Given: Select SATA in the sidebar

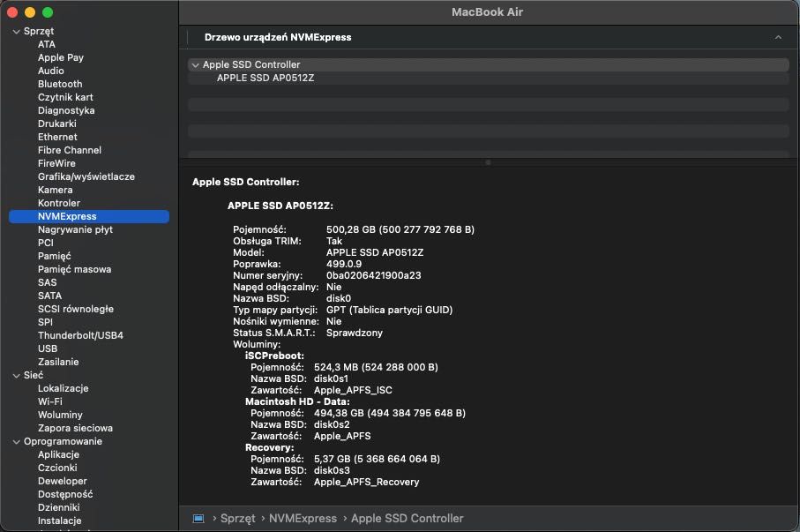Looking at the screenshot, I should click(49, 296).
